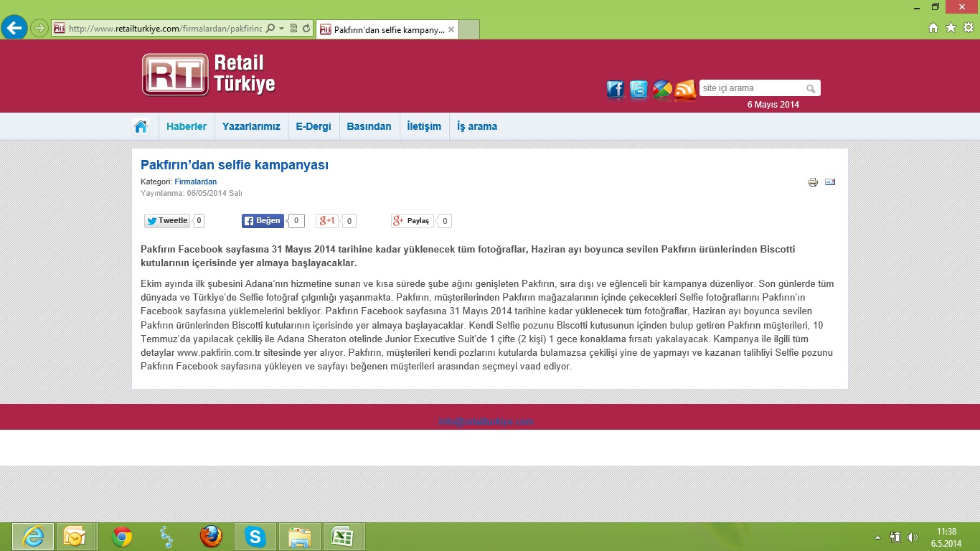Open the Firmalardan category link
The image size is (980, 551).
click(196, 182)
